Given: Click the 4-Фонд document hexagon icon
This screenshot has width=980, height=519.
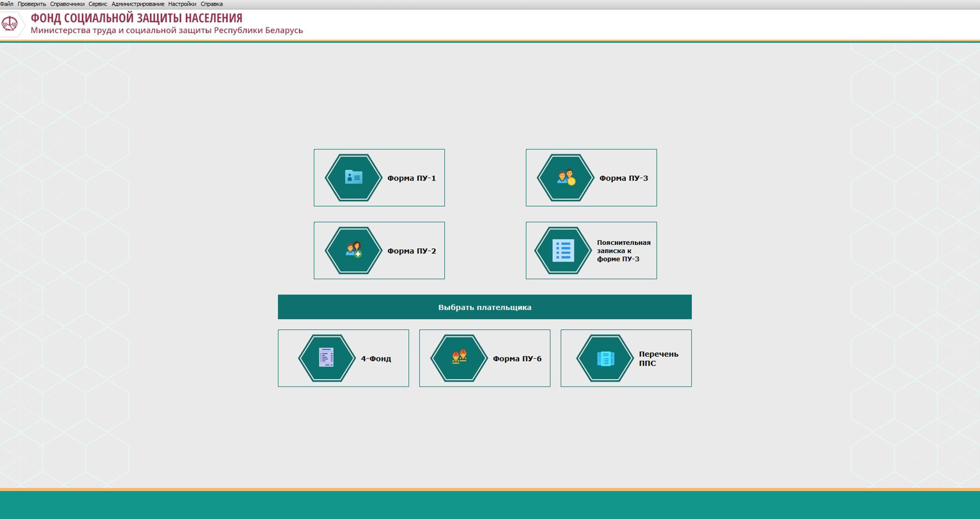Looking at the screenshot, I should click(x=326, y=358).
